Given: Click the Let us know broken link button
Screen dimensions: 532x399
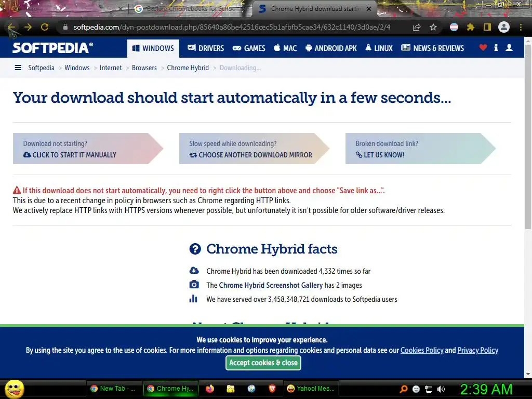Looking at the screenshot, I should pos(420,149).
